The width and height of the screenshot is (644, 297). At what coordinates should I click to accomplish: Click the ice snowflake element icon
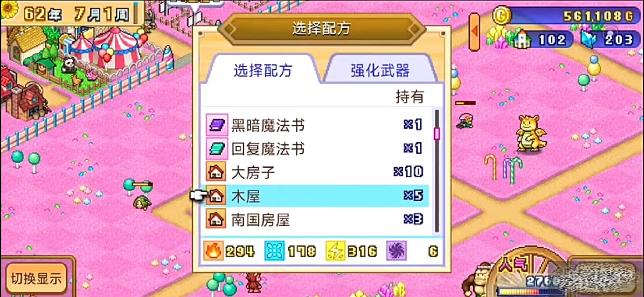coord(274,251)
